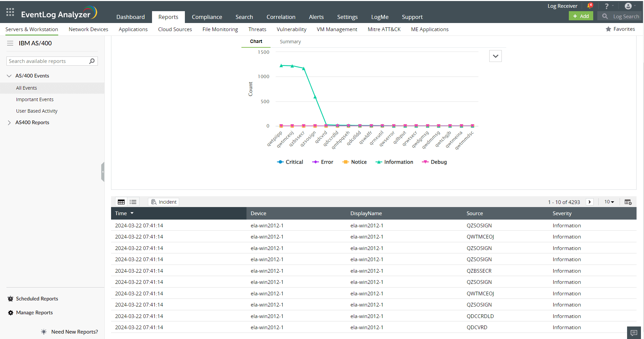This screenshot has height=339, width=644.
Task: Open the Dashboard tab
Action: [131, 17]
